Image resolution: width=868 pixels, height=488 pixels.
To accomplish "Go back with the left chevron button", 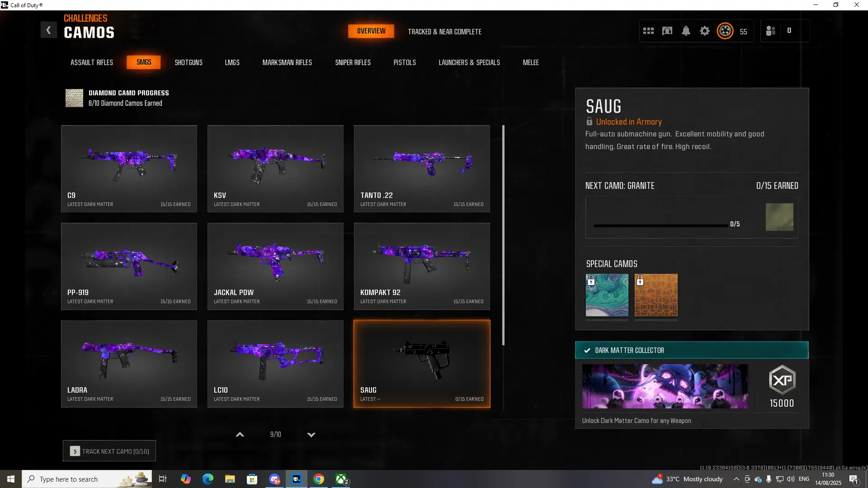I will (x=48, y=30).
